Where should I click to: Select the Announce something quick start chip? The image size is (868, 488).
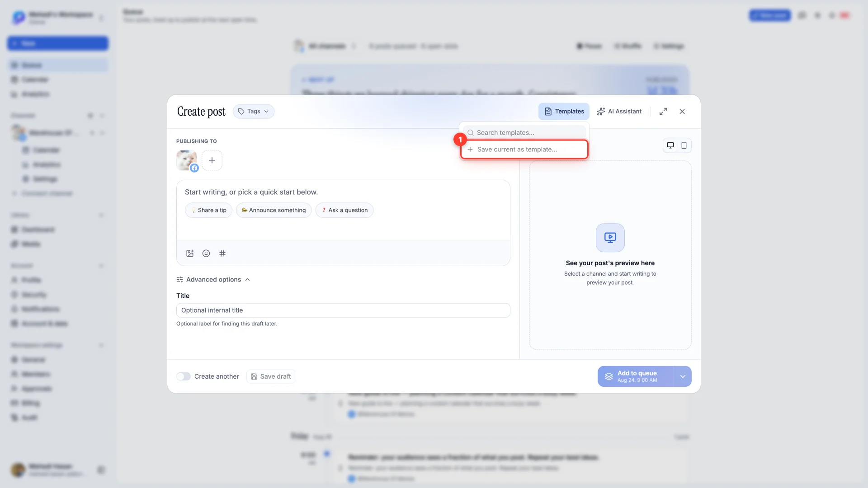[x=274, y=210]
